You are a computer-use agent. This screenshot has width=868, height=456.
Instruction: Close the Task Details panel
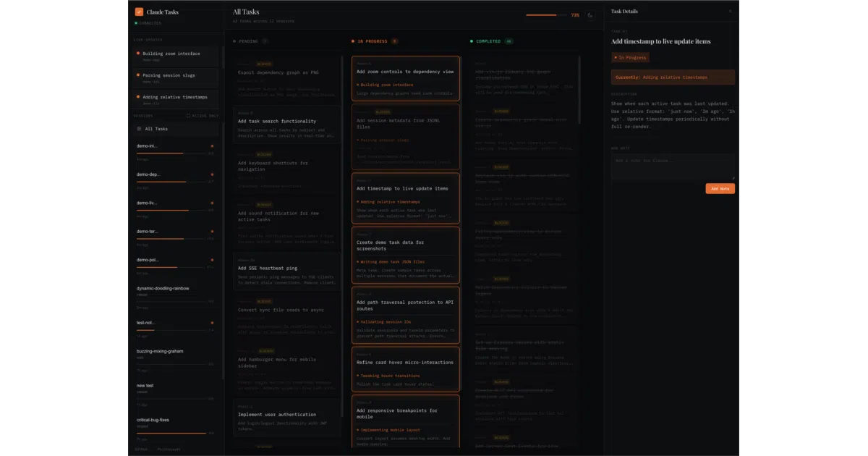tap(730, 12)
